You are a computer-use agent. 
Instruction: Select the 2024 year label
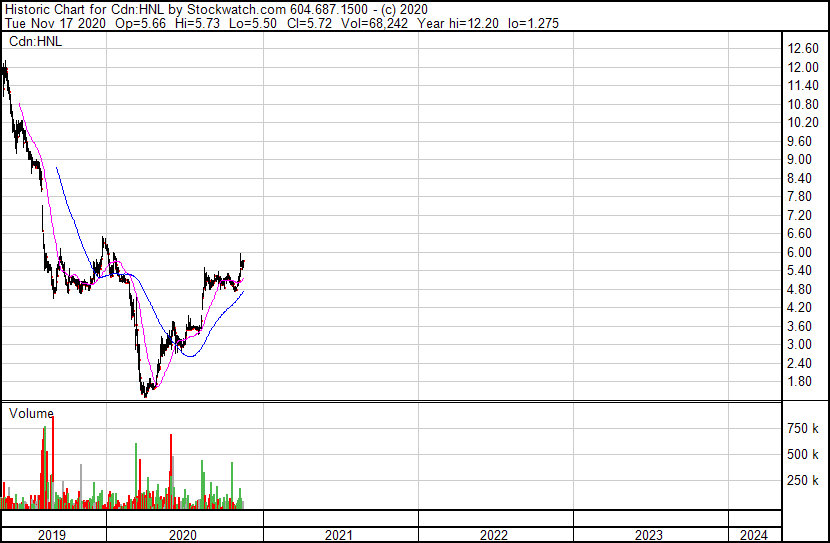(754, 535)
